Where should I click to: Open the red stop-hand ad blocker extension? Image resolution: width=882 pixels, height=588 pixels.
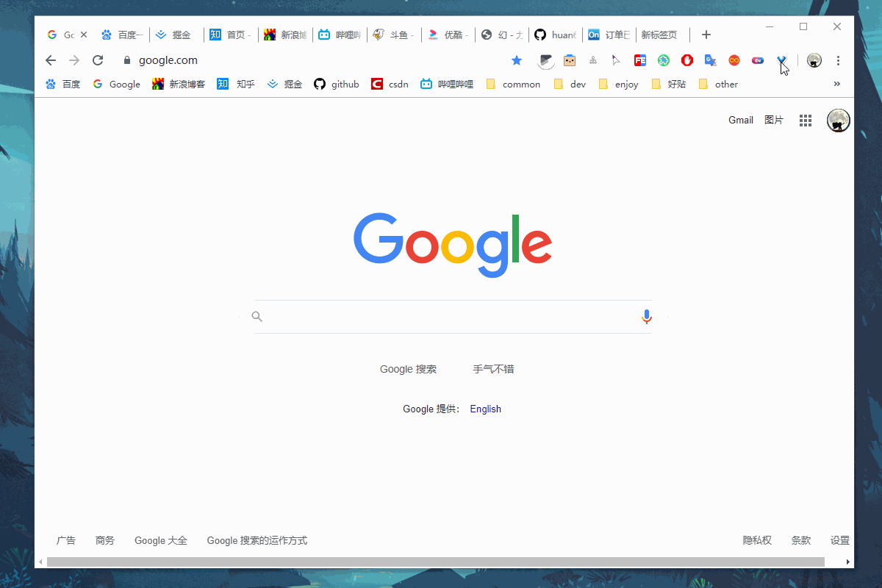pyautogui.click(x=687, y=60)
